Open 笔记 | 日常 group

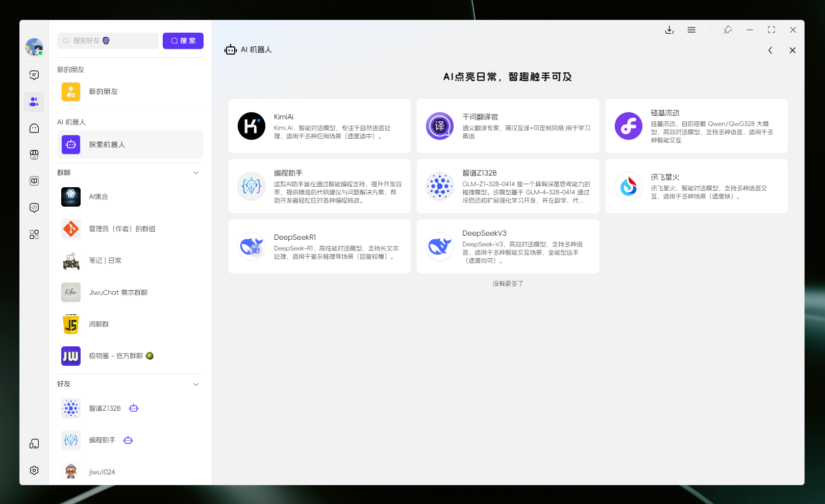tap(130, 261)
